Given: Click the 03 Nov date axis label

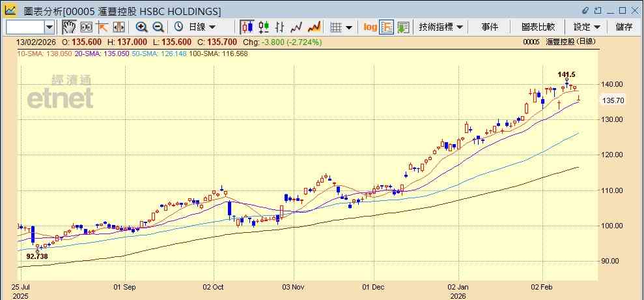Looking at the screenshot, I should pyautogui.click(x=294, y=287).
